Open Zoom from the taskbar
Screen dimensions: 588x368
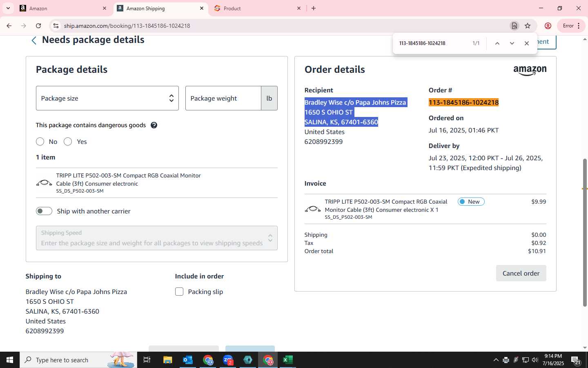pos(228,360)
